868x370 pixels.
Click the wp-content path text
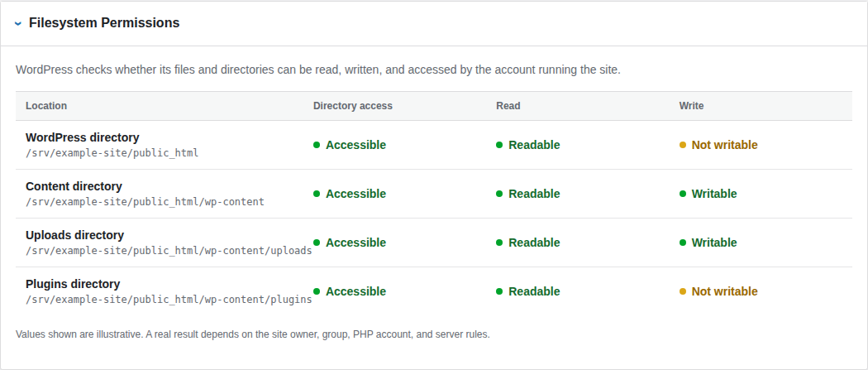[145, 202]
